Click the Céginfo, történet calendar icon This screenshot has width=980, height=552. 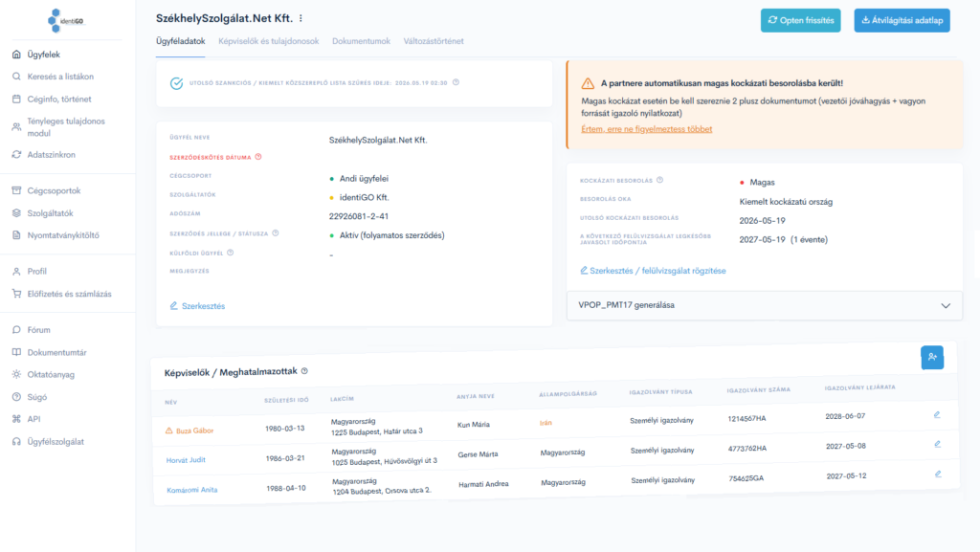(16, 99)
